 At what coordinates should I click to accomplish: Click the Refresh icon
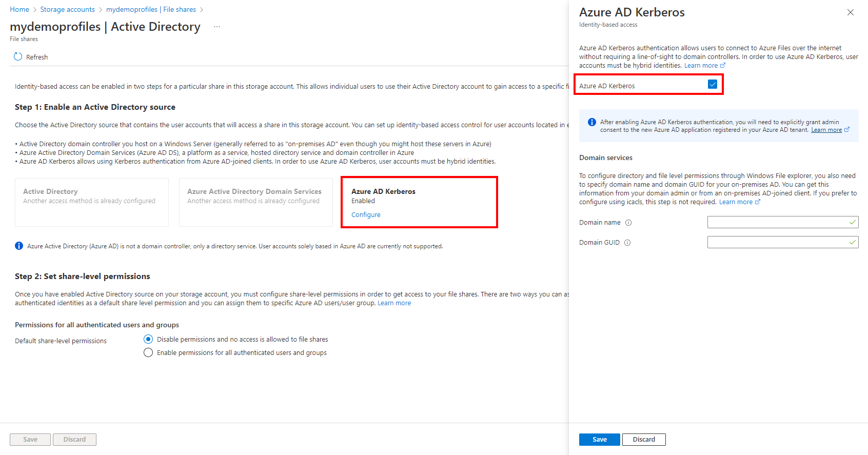point(18,57)
